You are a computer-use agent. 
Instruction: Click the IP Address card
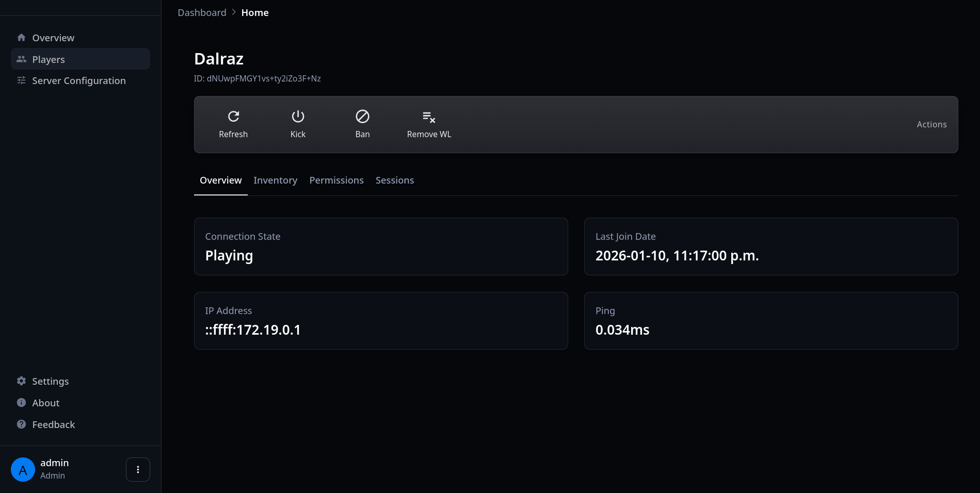[381, 321]
